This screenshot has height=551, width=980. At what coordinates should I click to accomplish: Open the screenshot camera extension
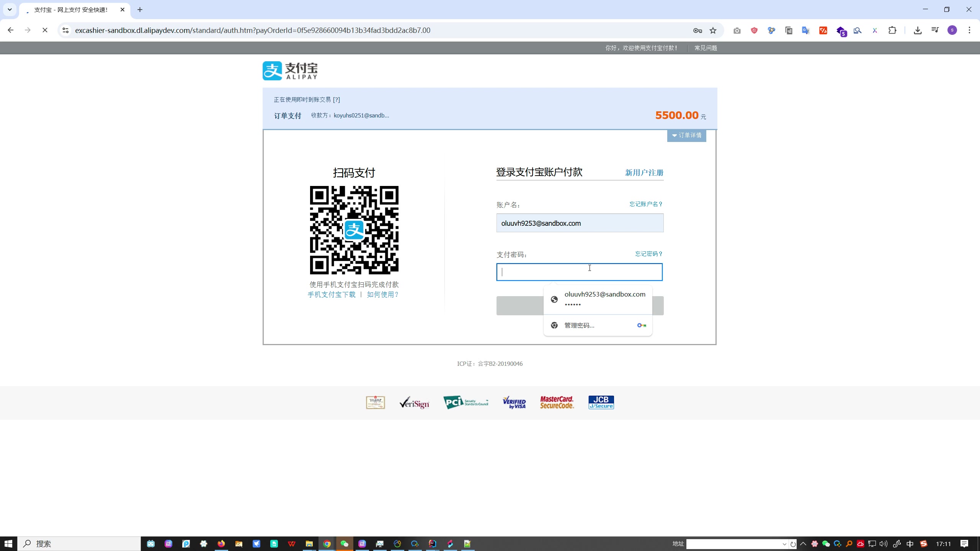737,31
